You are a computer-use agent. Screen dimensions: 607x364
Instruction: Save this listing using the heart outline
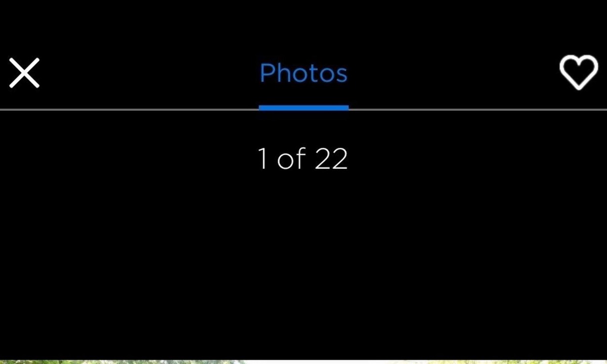tap(579, 73)
